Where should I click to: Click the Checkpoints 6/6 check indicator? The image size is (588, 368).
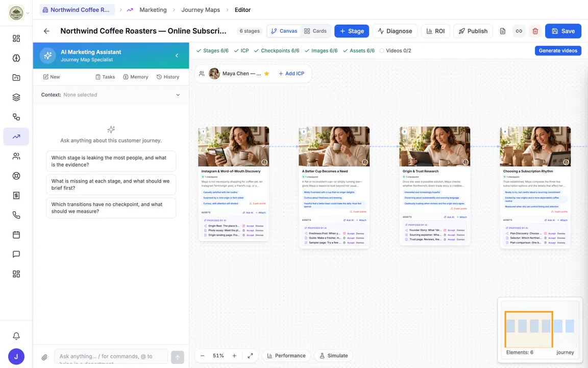tap(276, 51)
